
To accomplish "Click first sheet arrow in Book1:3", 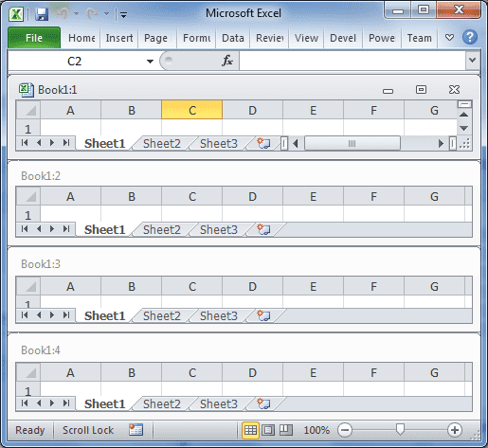I will coord(25,315).
